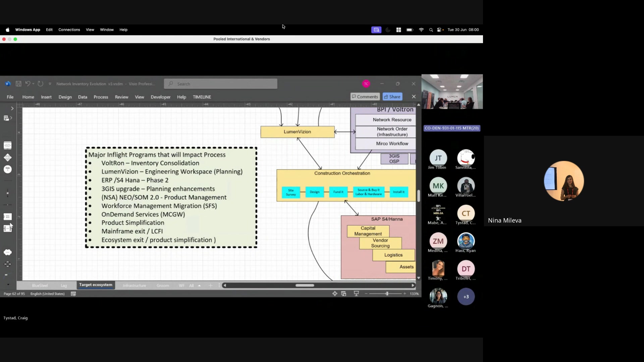The height and width of the screenshot is (362, 644).
Task: Switch to the BlueSteel page tab
Action: pyautogui.click(x=40, y=286)
